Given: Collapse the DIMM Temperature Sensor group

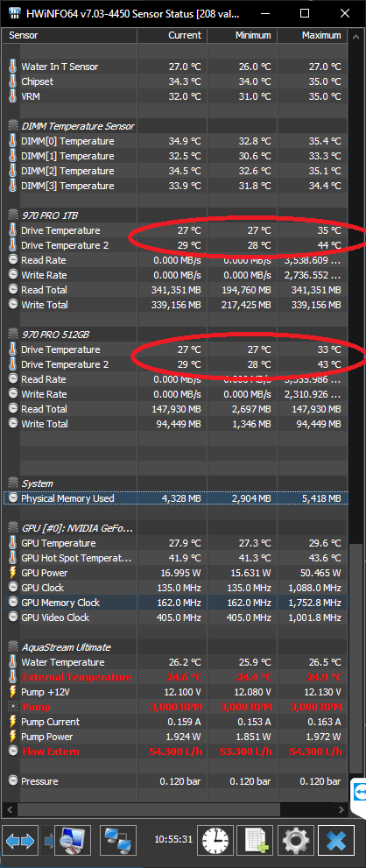Looking at the screenshot, I should tap(13, 126).
